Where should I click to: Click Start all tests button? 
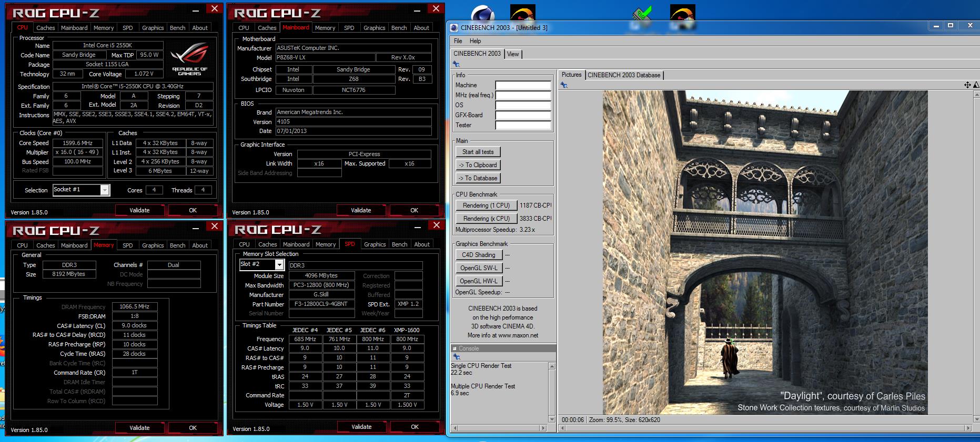(x=478, y=152)
